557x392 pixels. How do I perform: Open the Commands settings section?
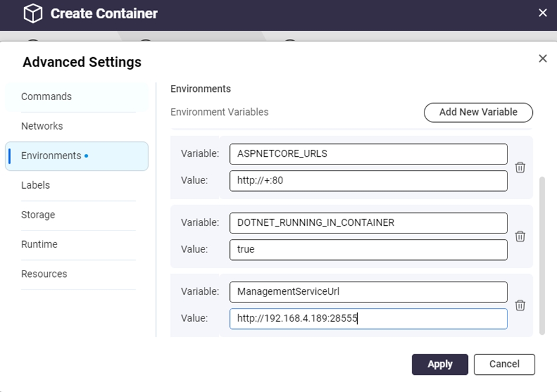click(47, 97)
